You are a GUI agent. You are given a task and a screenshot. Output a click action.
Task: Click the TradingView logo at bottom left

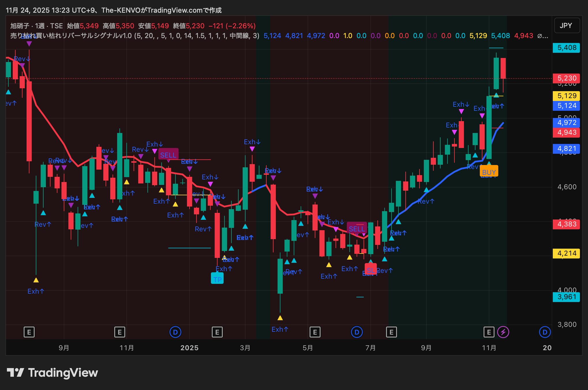click(52, 373)
